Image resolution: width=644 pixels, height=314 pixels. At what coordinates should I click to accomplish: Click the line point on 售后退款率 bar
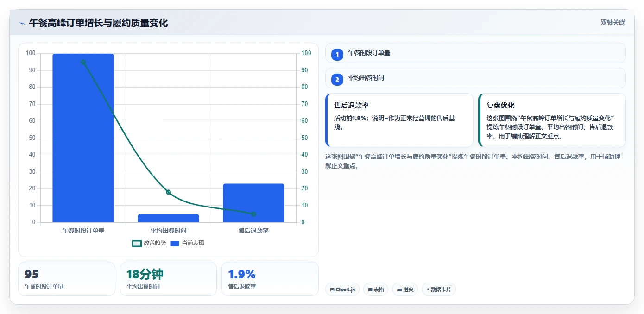tap(253, 214)
